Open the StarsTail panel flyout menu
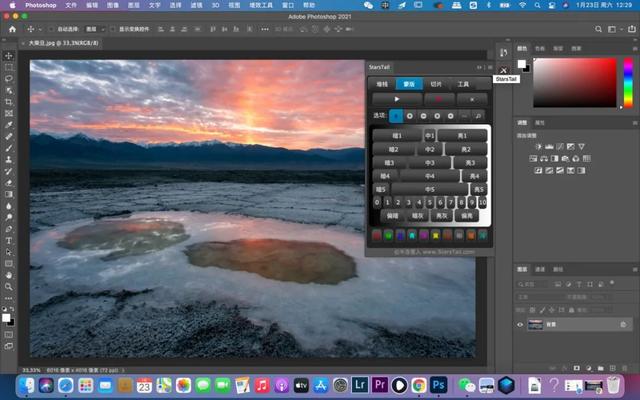Viewport: 640px width, 400px height. pyautogui.click(x=490, y=68)
